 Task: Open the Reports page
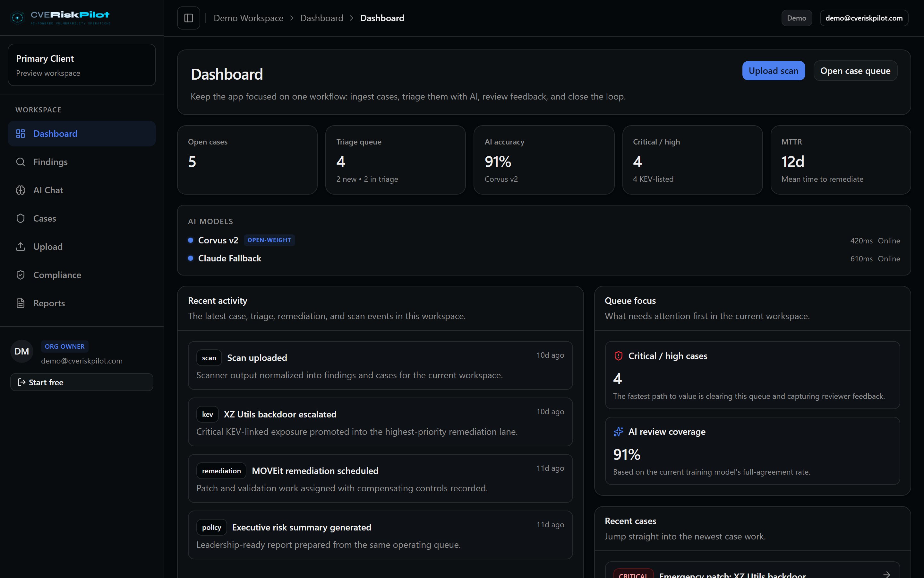tap(82, 303)
